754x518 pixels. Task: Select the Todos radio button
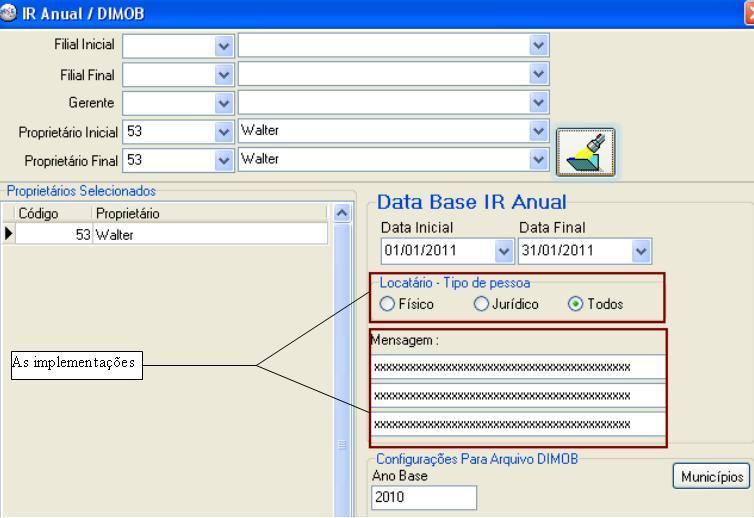[x=575, y=304]
